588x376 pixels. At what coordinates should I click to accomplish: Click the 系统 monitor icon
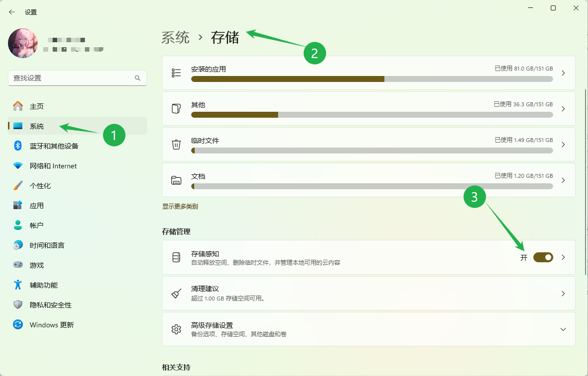pos(17,126)
